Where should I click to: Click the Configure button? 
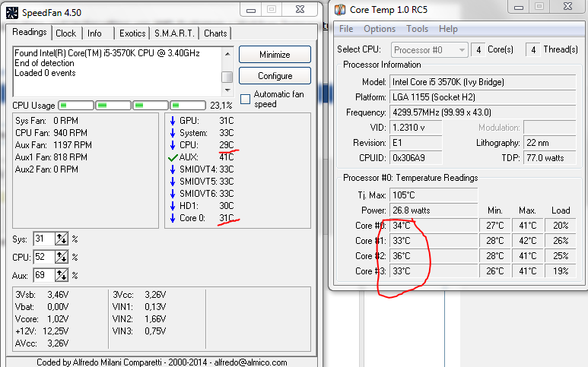tap(275, 76)
